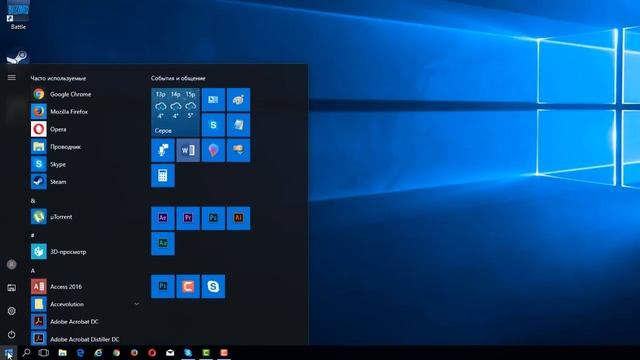Image resolution: width=640 pixels, height=360 pixels.
Task: Launch Microsoft Edge from the taskbar
Action: [80, 353]
